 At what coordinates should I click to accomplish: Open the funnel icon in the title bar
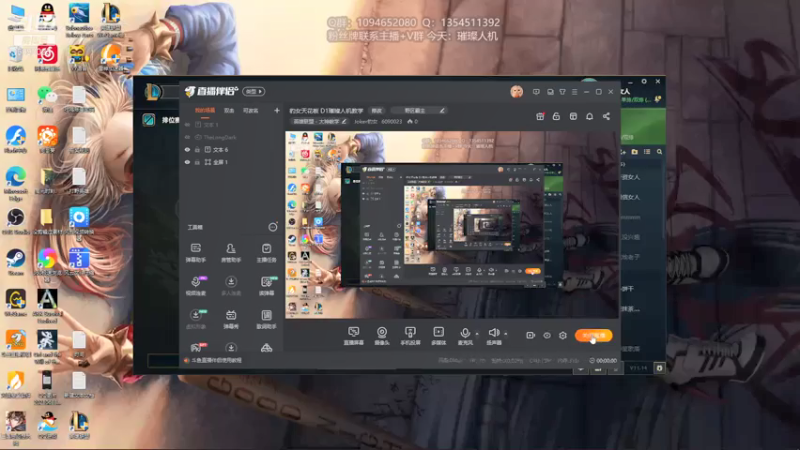pos(562,92)
